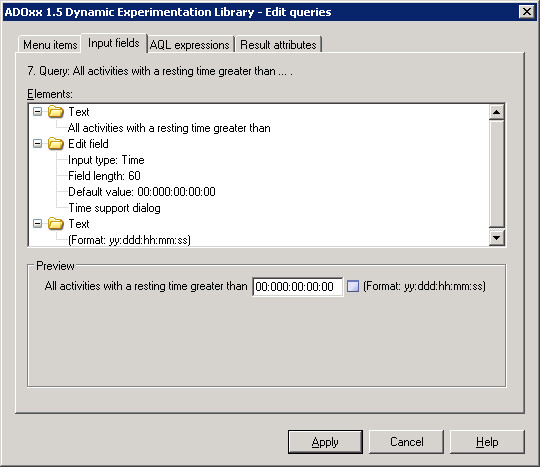
Task: Click the second Text folder icon
Action: [x=55, y=224]
